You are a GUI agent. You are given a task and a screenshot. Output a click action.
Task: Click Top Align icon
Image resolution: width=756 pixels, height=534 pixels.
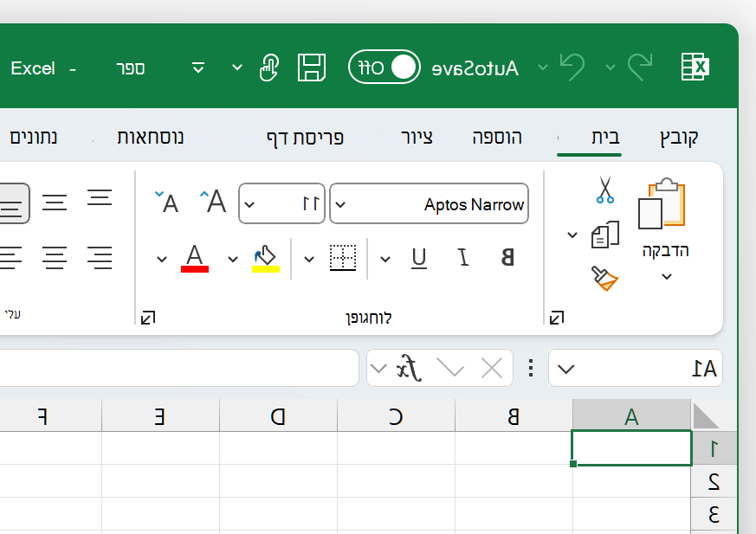coord(100,197)
